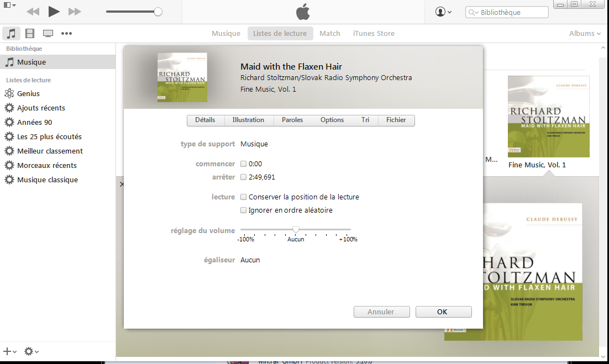Enable the commencer start time checkbox
Viewport: 609px width, 364px height.
coord(244,163)
